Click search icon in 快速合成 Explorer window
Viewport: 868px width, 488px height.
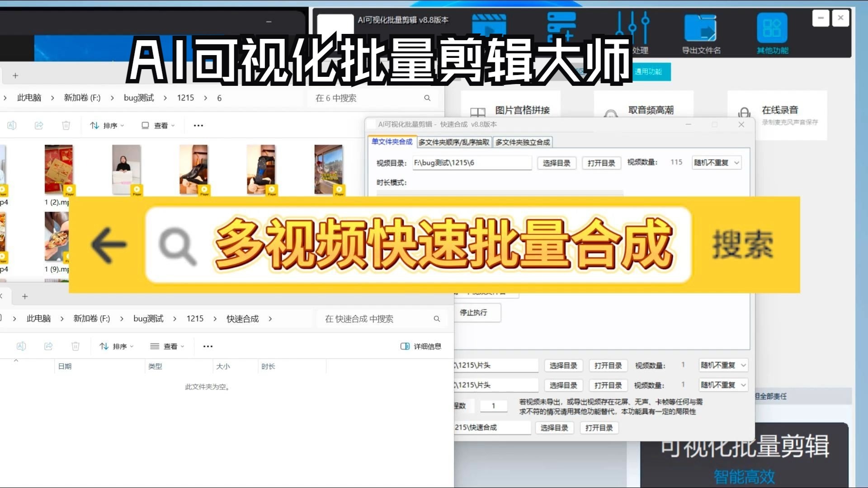[437, 319]
